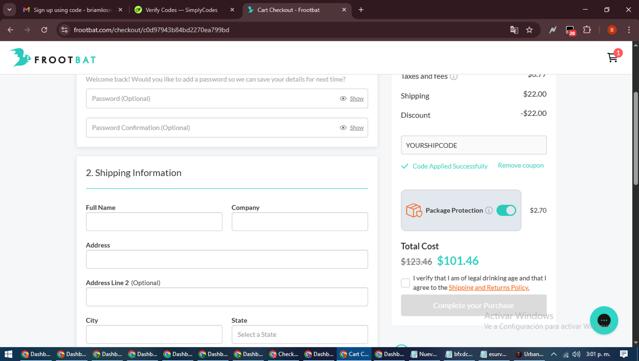Check the legal drinking age checkbox

405,283
